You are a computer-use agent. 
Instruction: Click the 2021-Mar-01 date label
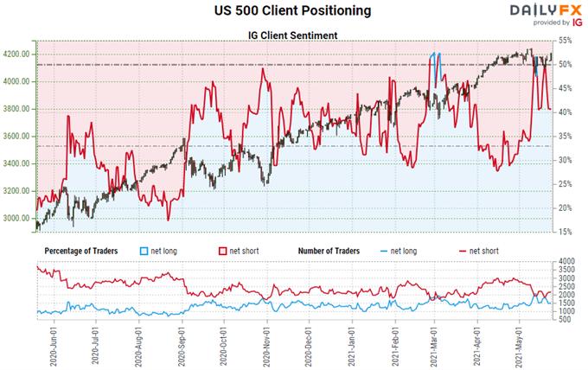[x=434, y=347]
